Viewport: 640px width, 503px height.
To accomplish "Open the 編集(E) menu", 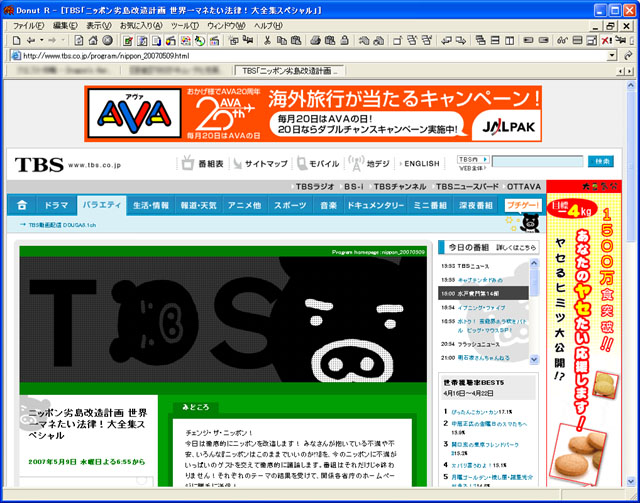I will (x=65, y=26).
